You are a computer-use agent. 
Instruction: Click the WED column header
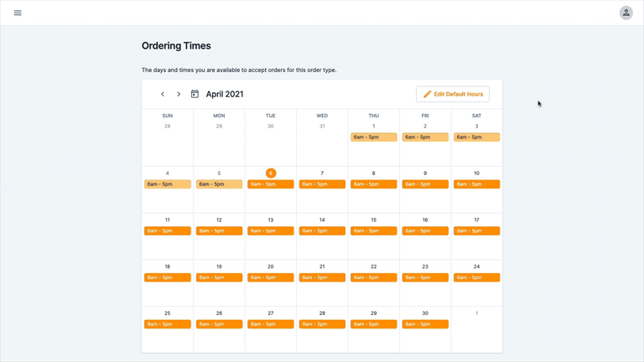322,116
